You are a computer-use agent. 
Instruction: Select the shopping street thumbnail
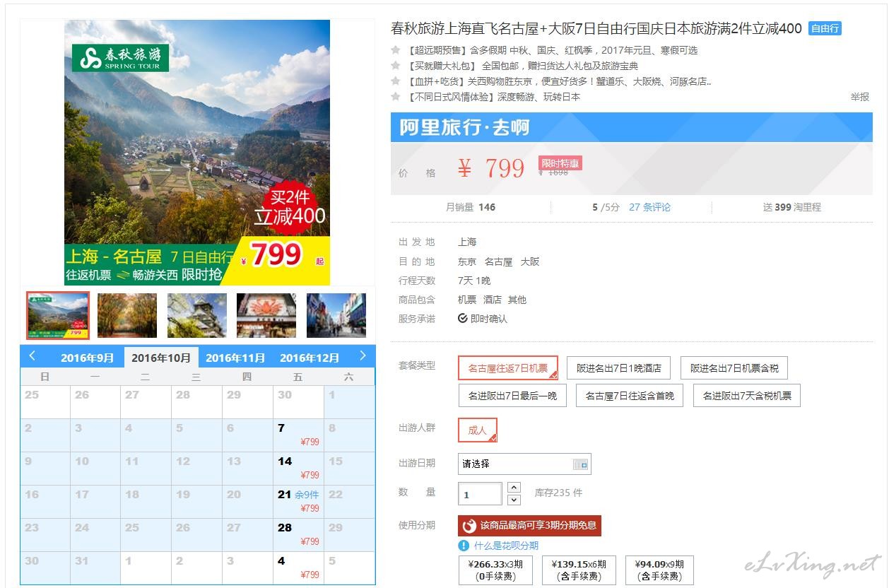click(x=336, y=315)
